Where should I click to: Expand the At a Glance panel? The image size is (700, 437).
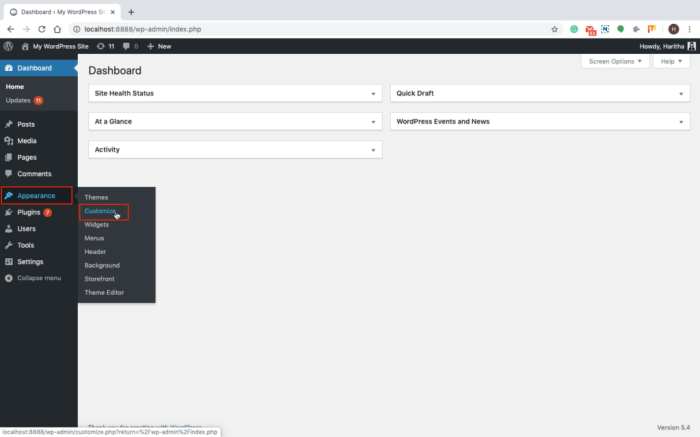pyautogui.click(x=373, y=122)
